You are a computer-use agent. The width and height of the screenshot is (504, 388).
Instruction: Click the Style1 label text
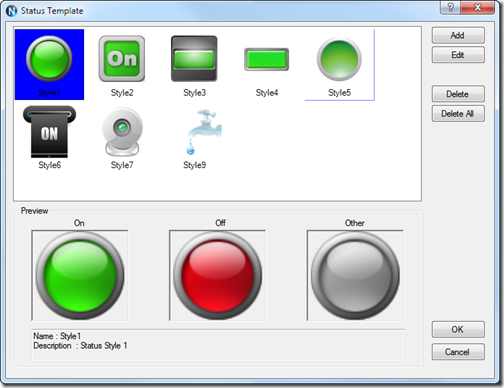tap(49, 92)
